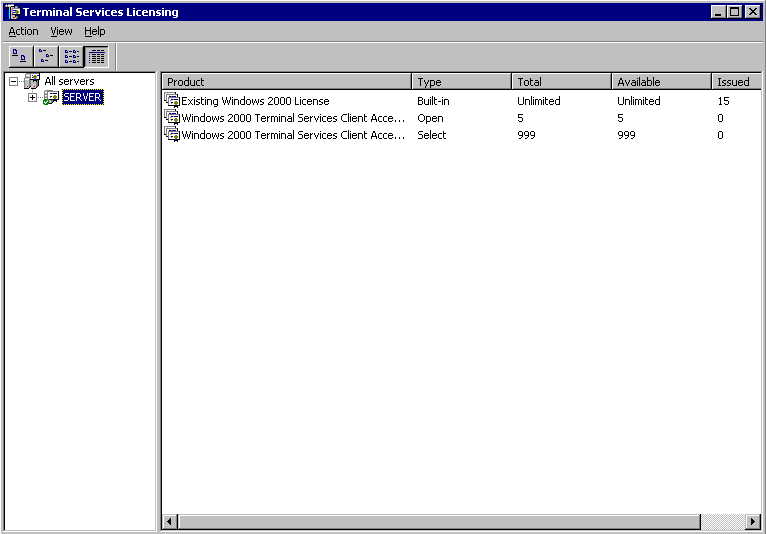Click Total value 5 in Open row

point(520,118)
